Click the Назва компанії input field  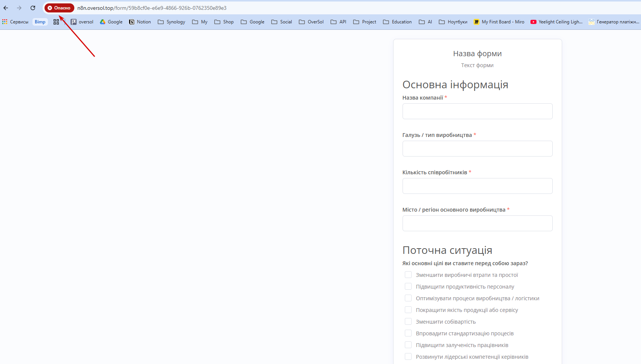(477, 111)
